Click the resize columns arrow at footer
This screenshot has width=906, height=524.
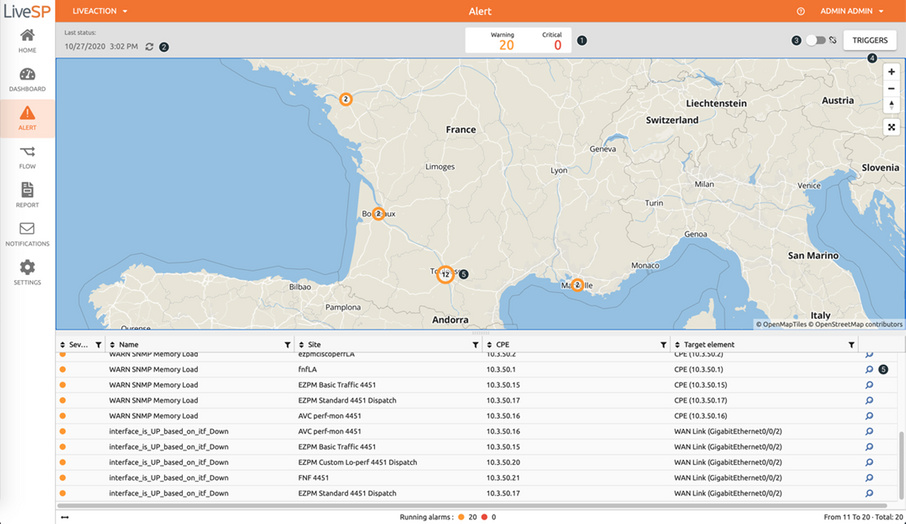click(x=65, y=517)
